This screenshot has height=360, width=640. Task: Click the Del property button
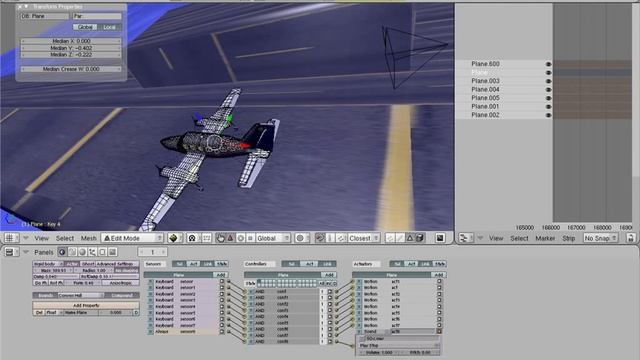pyautogui.click(x=39, y=312)
